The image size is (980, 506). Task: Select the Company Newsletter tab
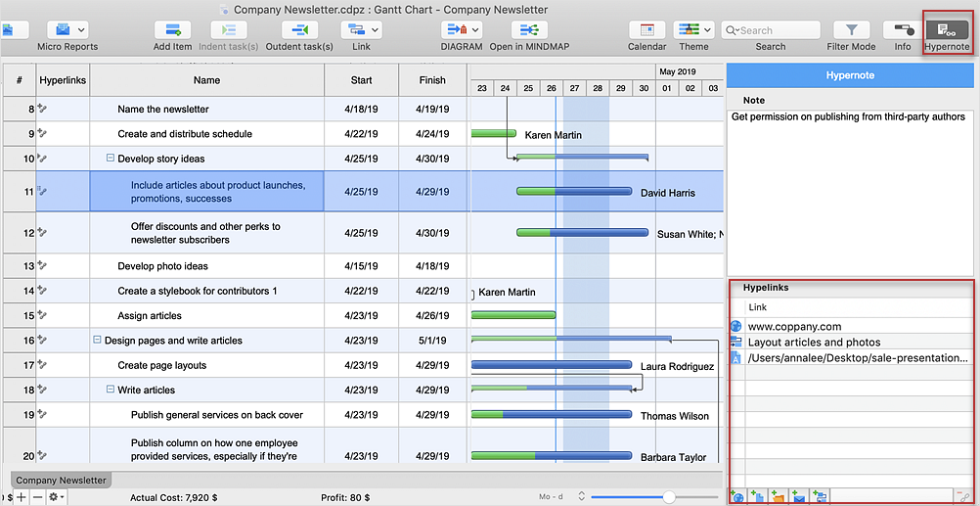[61, 481]
